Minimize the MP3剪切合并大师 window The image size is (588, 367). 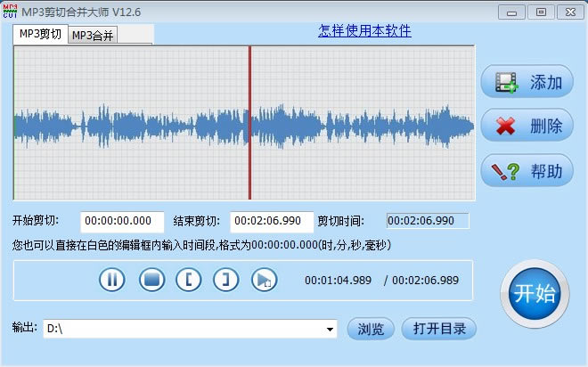click(511, 12)
